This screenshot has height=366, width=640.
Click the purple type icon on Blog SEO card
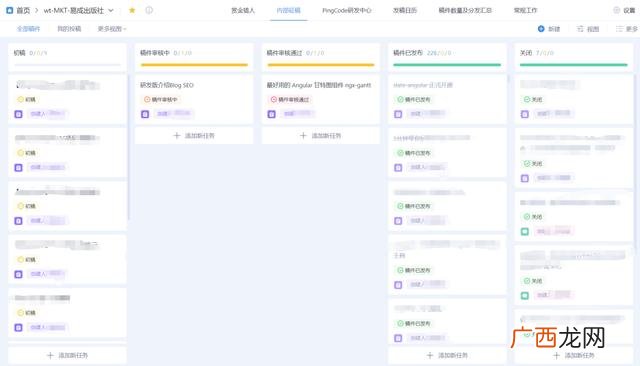[145, 114]
